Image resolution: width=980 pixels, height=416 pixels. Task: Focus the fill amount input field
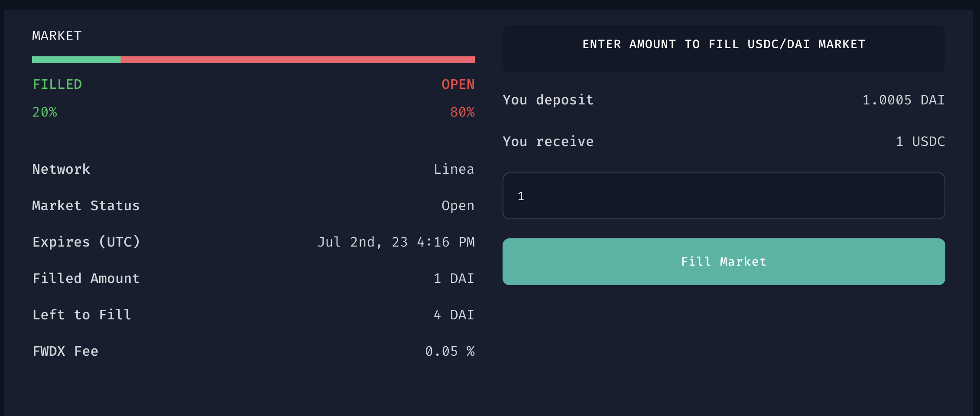[x=724, y=196]
